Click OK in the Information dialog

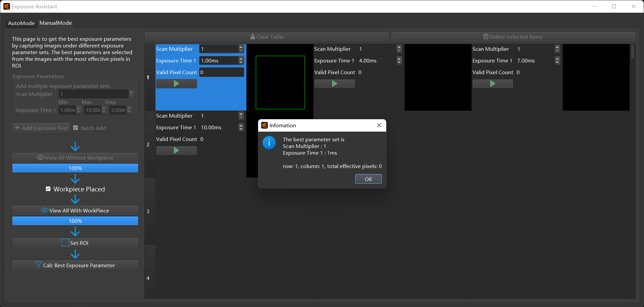point(368,179)
